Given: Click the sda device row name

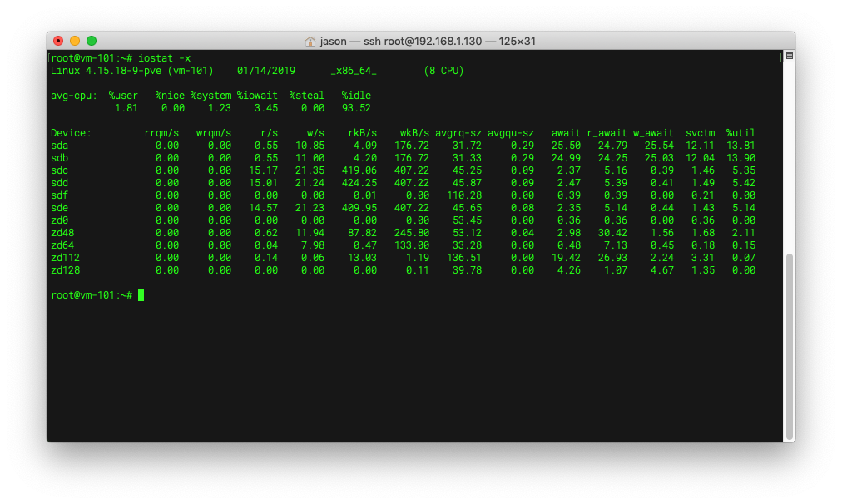Looking at the screenshot, I should pos(60,146).
